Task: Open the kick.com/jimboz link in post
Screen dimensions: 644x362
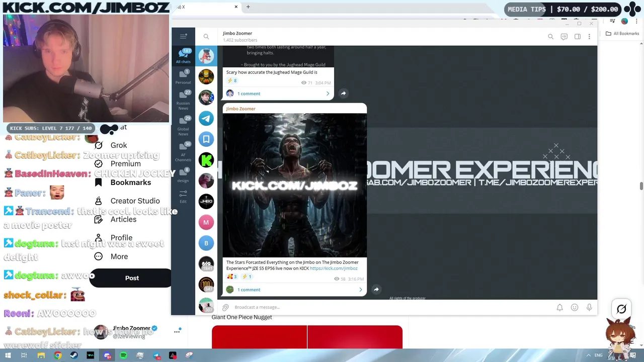Action: point(334,268)
